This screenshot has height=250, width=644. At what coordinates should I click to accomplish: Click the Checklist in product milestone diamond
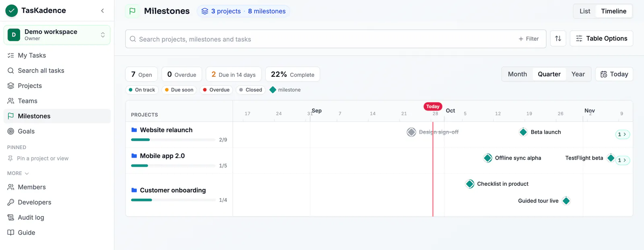point(470,184)
